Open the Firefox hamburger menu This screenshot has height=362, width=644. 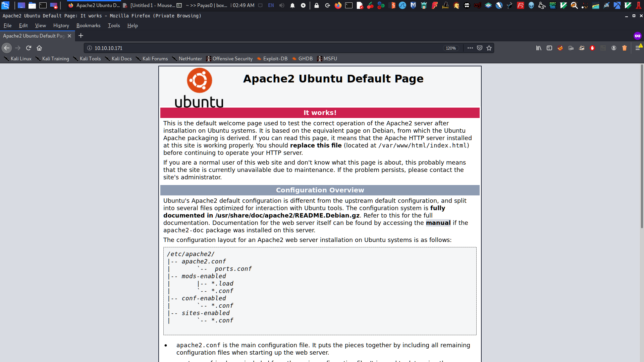click(638, 48)
